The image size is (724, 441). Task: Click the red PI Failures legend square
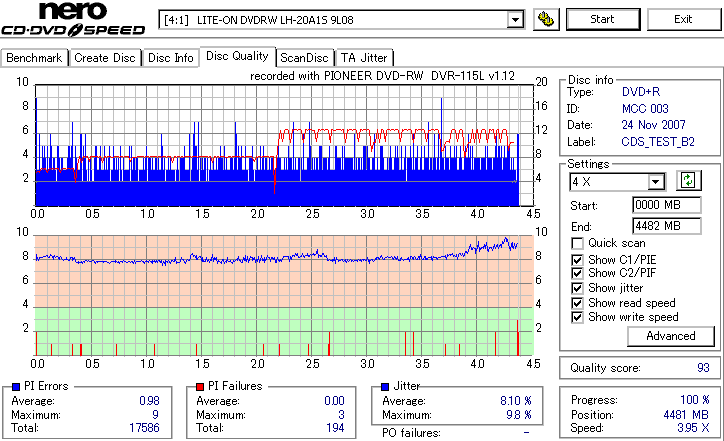tap(200, 387)
